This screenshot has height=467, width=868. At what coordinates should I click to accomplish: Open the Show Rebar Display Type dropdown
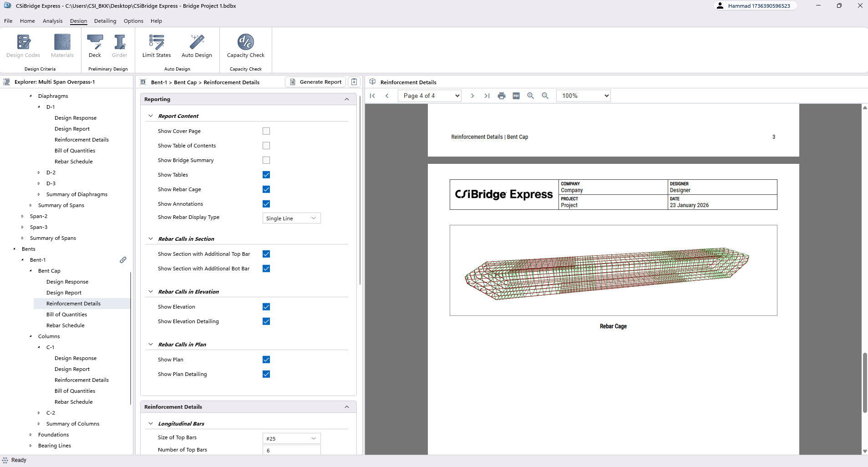click(x=291, y=218)
